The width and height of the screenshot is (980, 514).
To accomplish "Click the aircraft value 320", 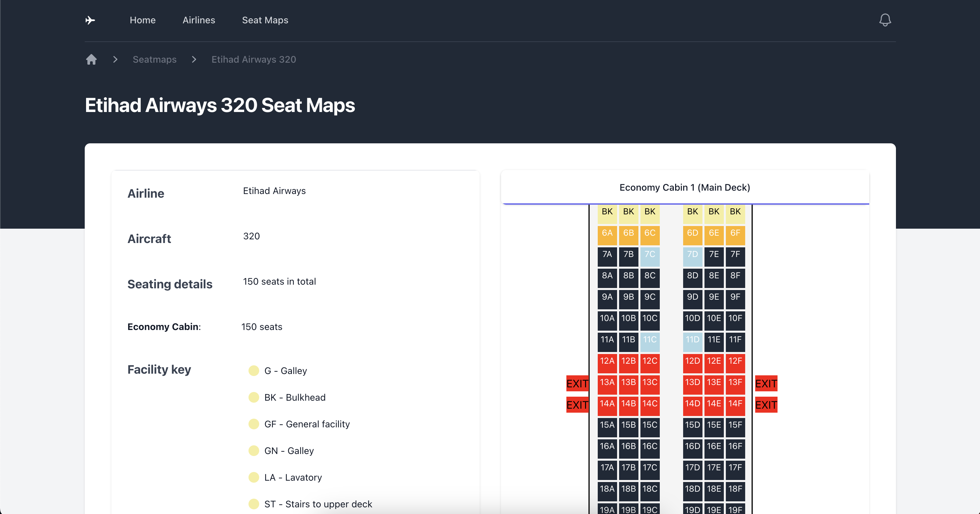I will point(252,236).
